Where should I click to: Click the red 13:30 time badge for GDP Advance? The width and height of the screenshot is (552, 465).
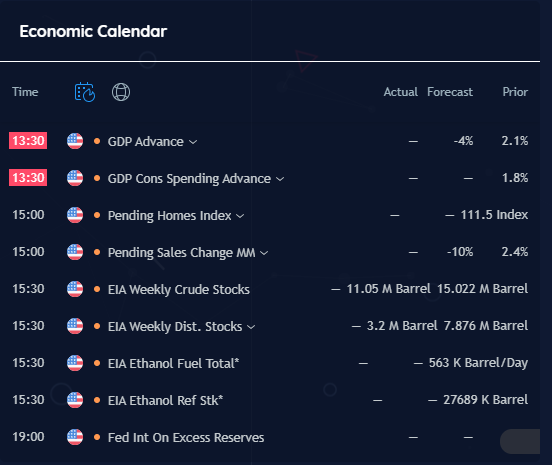tap(28, 141)
